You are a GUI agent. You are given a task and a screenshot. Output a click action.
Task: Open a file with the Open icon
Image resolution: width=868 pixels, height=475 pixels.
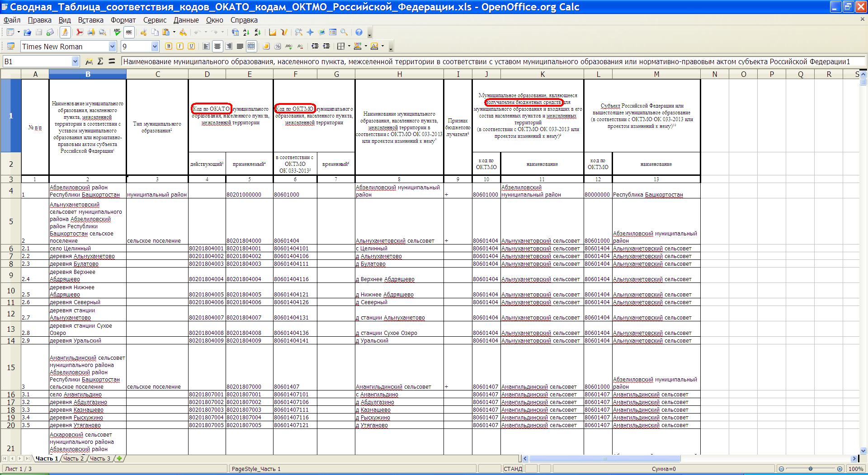point(27,32)
